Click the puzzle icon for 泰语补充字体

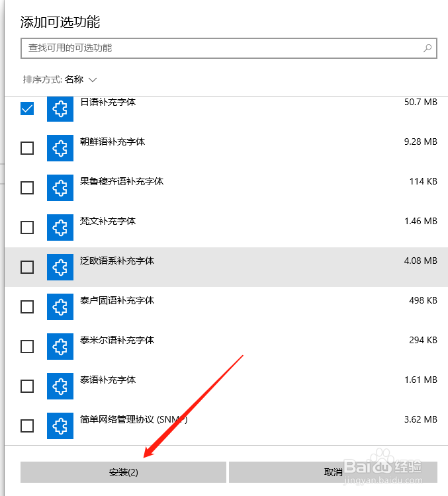(60, 386)
